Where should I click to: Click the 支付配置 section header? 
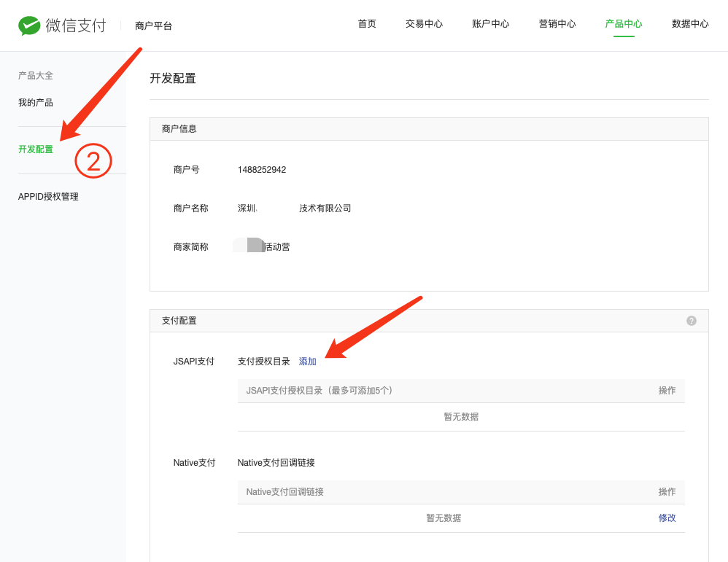179,321
